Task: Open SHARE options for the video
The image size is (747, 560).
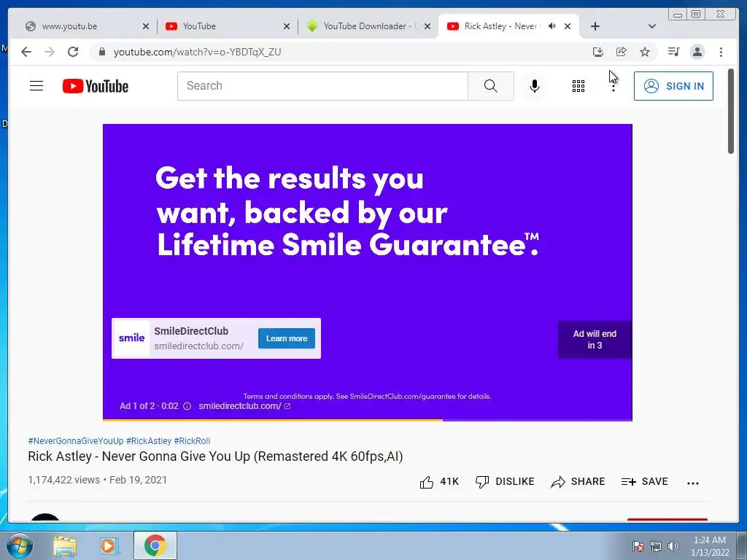Action: click(578, 482)
